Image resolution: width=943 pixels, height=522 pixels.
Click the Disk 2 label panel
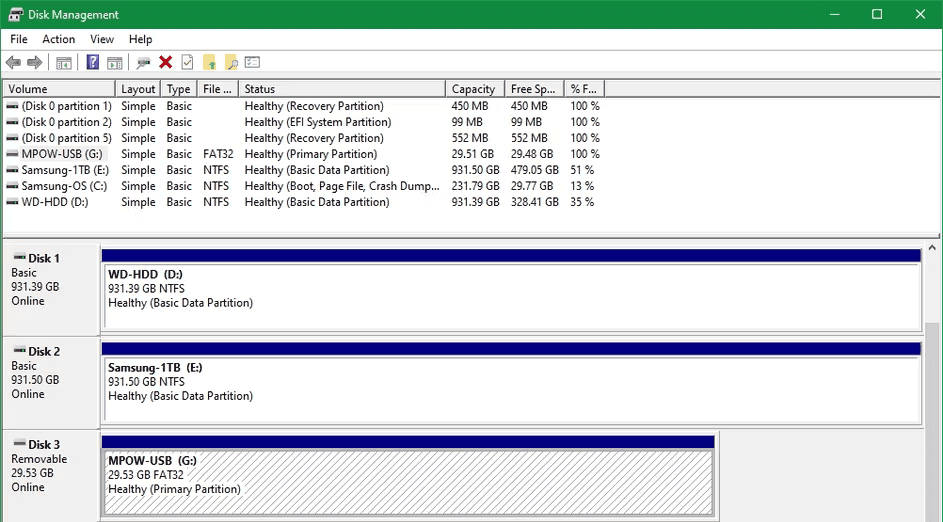50,378
